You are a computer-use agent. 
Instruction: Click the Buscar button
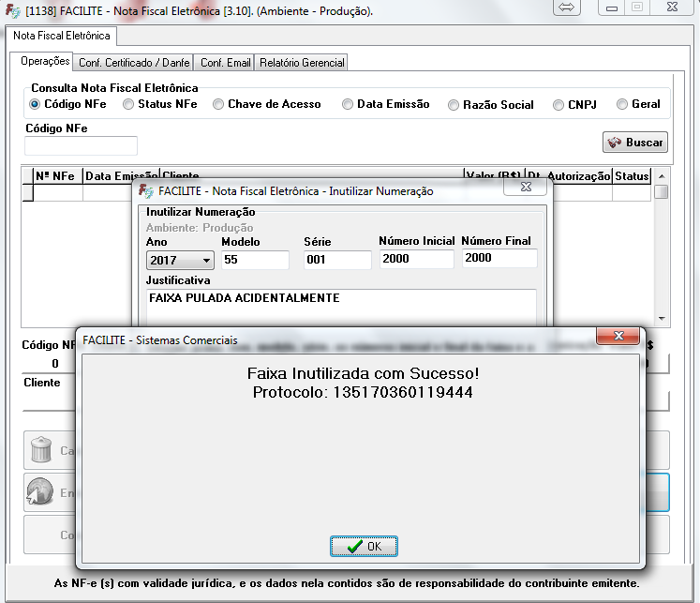pyautogui.click(x=634, y=142)
